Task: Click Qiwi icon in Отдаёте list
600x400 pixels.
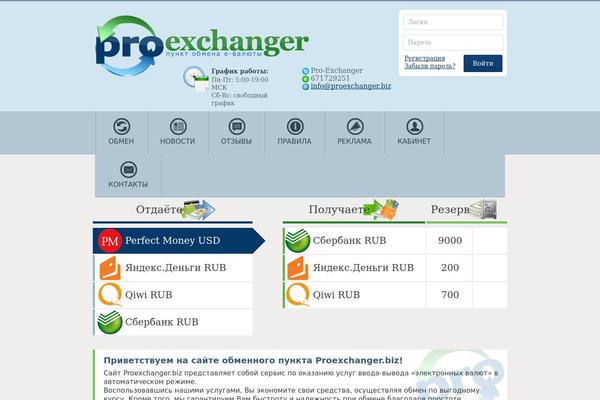Action: 110,295
